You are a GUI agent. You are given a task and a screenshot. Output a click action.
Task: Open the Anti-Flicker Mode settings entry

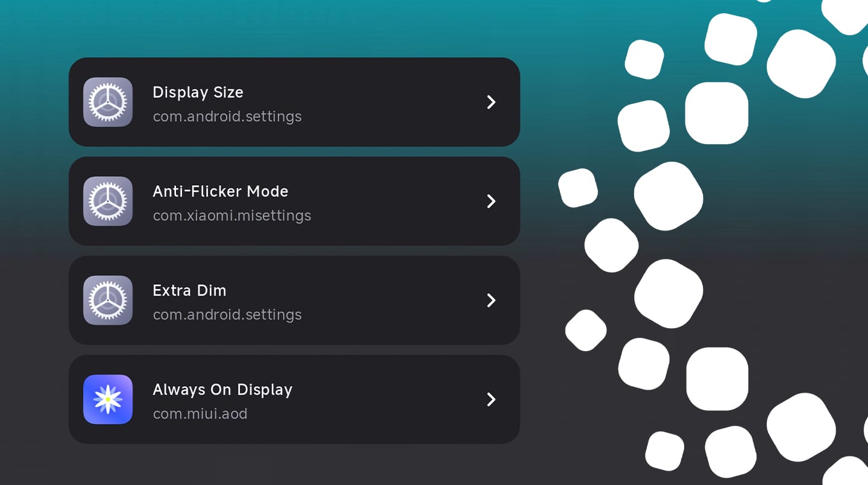tap(294, 201)
